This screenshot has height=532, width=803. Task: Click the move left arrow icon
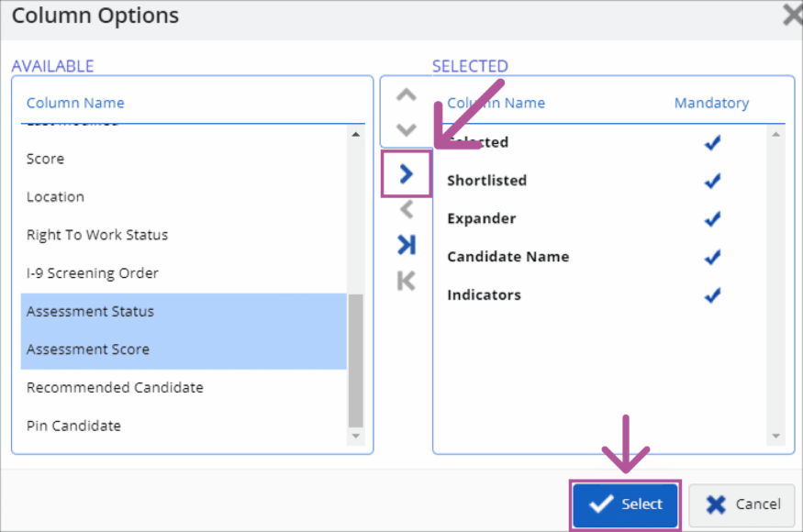coord(407,210)
